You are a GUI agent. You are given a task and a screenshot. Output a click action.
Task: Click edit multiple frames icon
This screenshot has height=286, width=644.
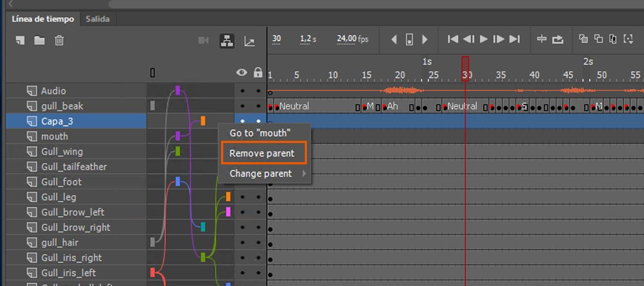click(x=613, y=39)
